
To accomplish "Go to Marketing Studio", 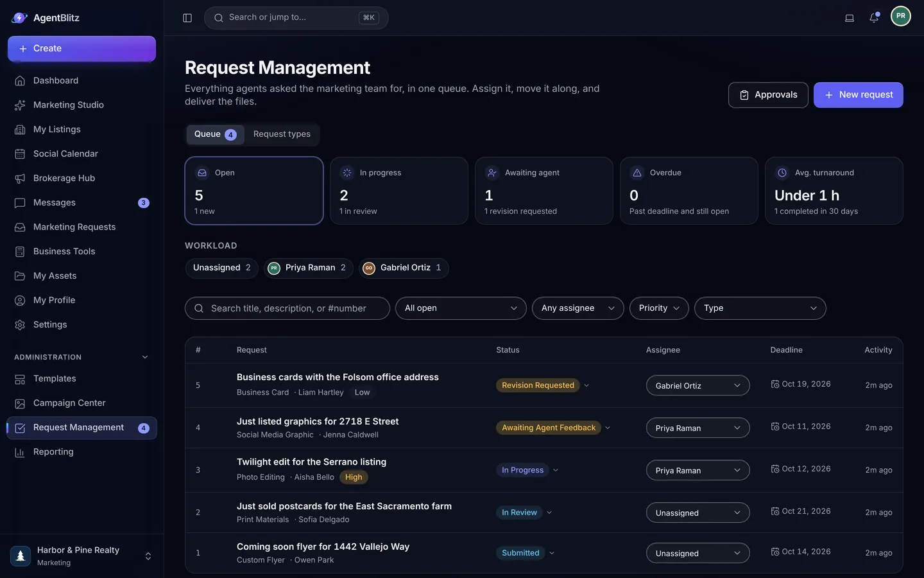I will 81,105.
